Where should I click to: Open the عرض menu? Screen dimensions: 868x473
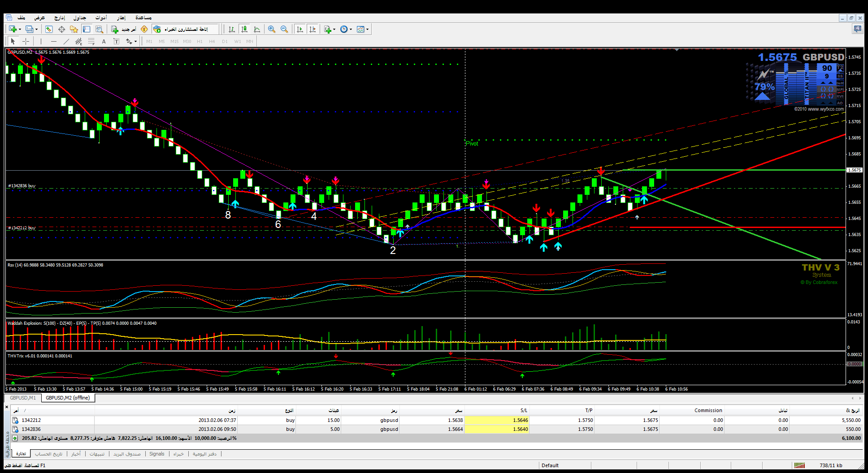click(39, 17)
